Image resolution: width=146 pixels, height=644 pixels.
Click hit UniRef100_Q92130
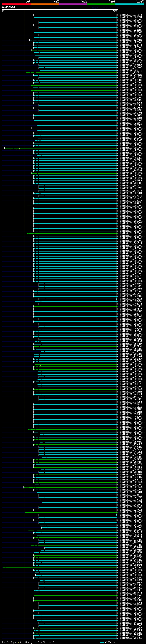(x=131, y=75)
